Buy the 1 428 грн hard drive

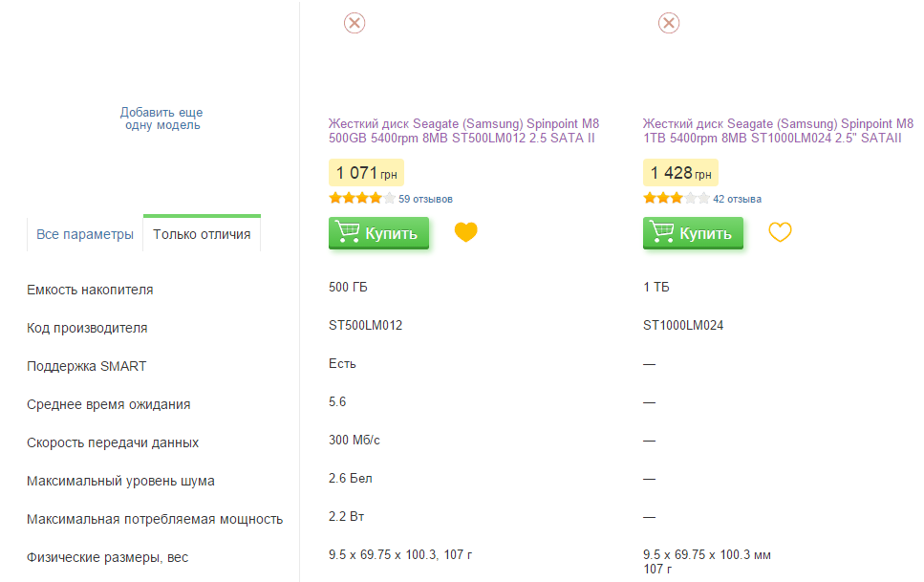coord(693,233)
